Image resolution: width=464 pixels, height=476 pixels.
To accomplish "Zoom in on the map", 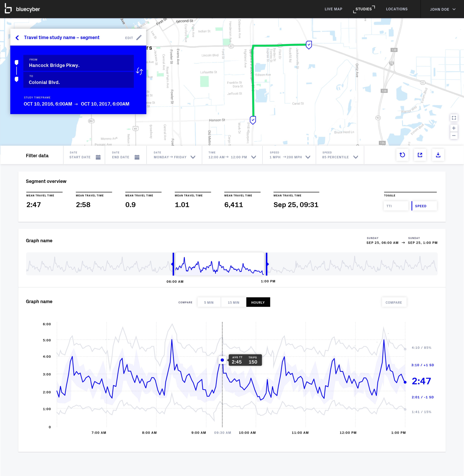I will pos(454,128).
